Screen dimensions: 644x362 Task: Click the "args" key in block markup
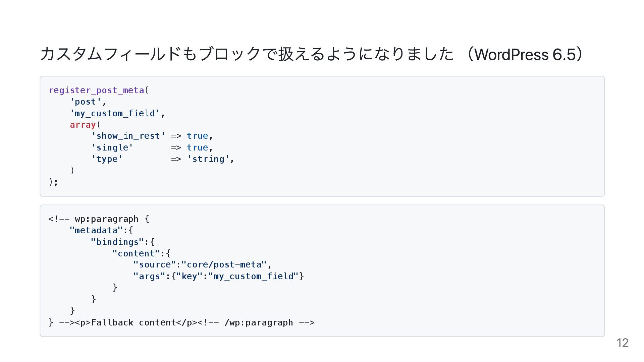click(x=150, y=276)
